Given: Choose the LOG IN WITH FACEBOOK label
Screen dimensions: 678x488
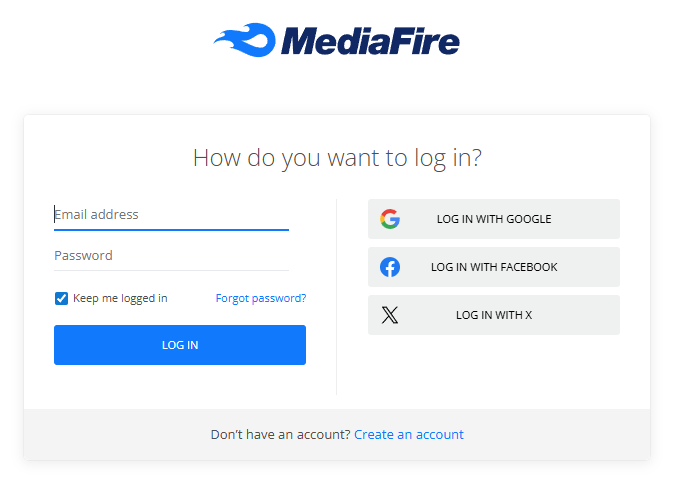Looking at the screenshot, I should click(x=494, y=267).
